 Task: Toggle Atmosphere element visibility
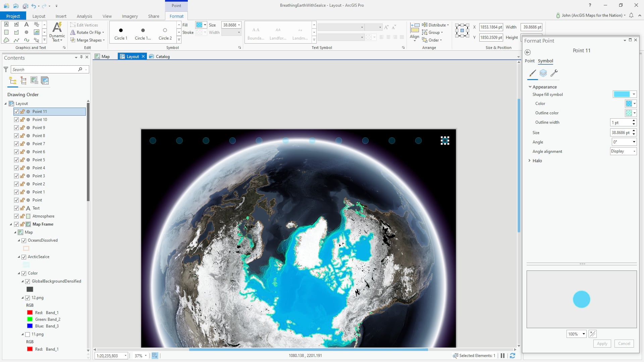16,216
